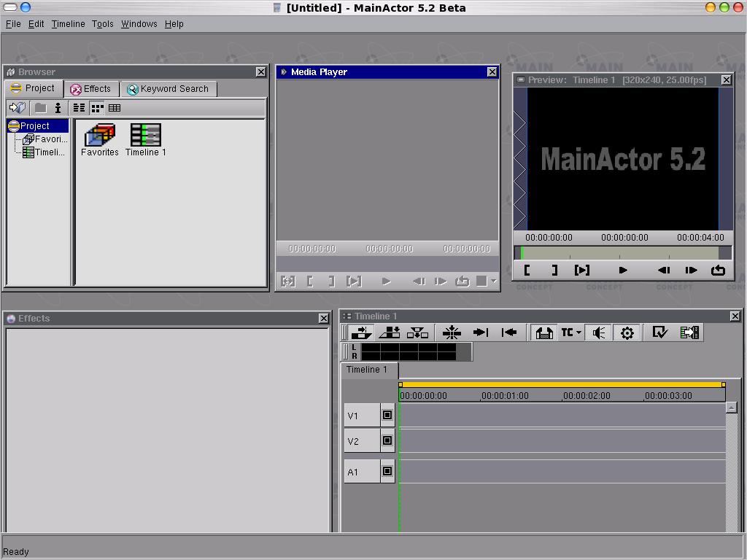Jump to next edit point in Timeline toolbar
747x560 pixels.
tap(481, 332)
